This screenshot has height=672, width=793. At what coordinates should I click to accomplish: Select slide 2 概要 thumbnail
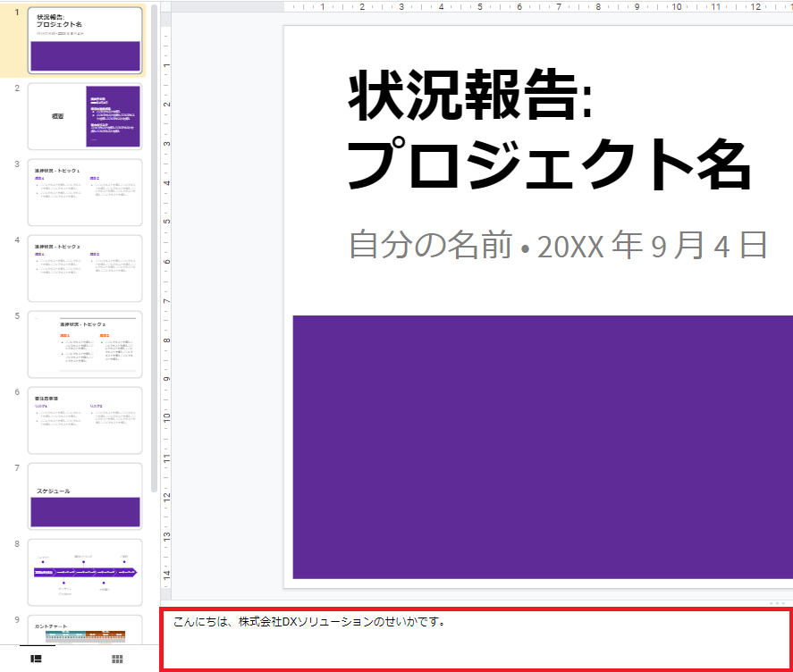85,116
